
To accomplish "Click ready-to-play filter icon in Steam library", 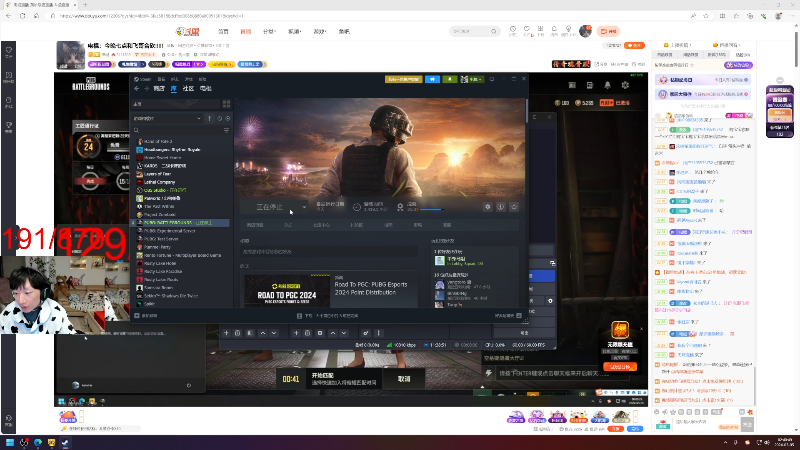I will [228, 118].
